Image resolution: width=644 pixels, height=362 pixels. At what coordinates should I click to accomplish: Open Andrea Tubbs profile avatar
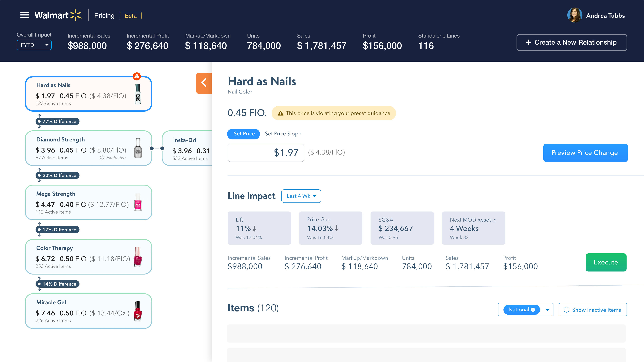pyautogui.click(x=575, y=15)
